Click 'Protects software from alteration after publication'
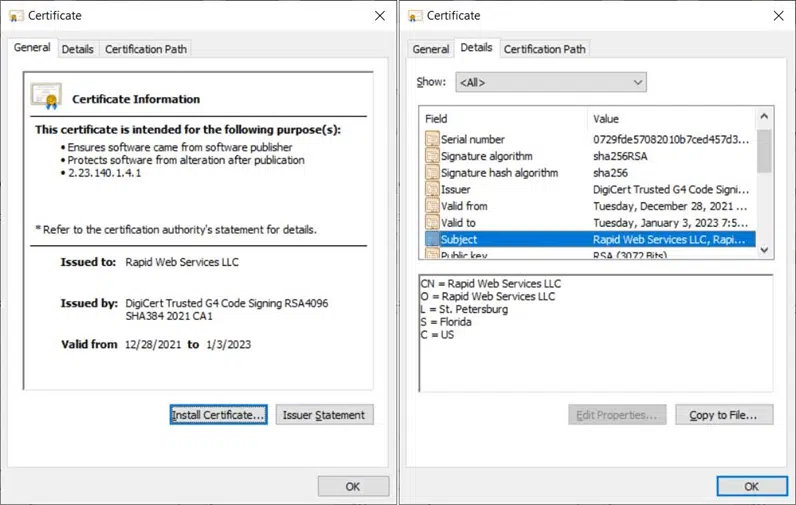This screenshot has height=505, width=796. [186, 160]
